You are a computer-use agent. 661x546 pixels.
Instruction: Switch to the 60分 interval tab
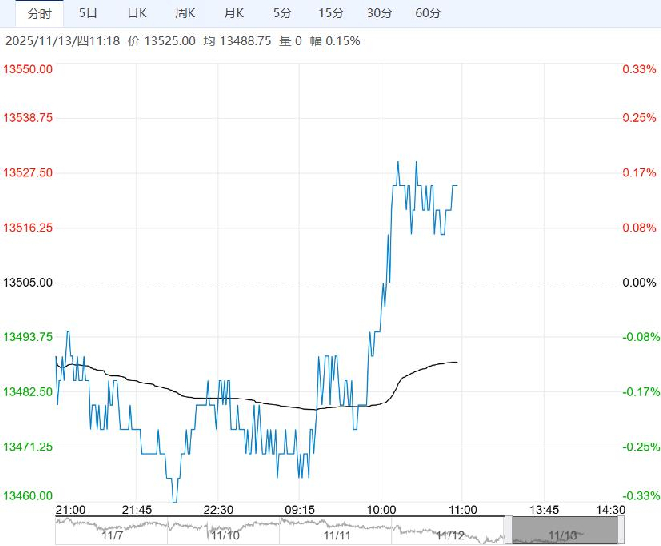coord(428,13)
